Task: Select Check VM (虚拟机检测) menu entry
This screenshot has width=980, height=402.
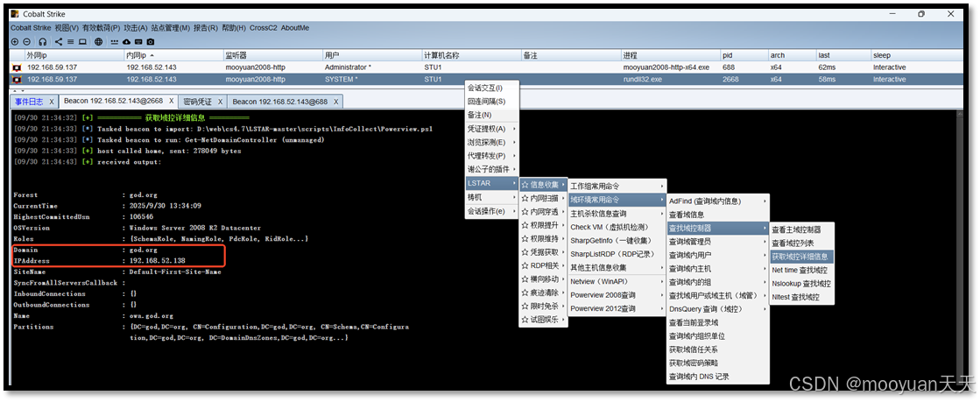Action: pyautogui.click(x=617, y=227)
